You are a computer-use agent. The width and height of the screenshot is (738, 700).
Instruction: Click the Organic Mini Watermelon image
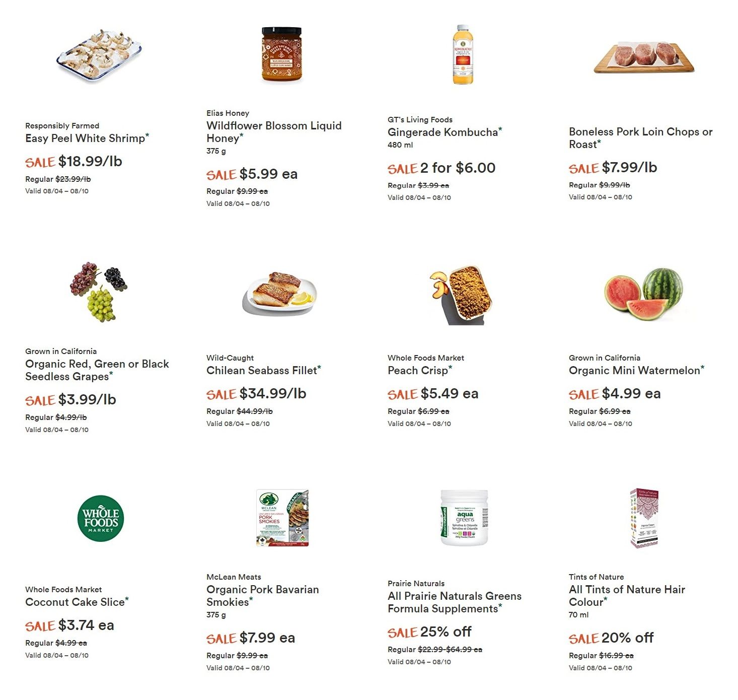[644, 294]
